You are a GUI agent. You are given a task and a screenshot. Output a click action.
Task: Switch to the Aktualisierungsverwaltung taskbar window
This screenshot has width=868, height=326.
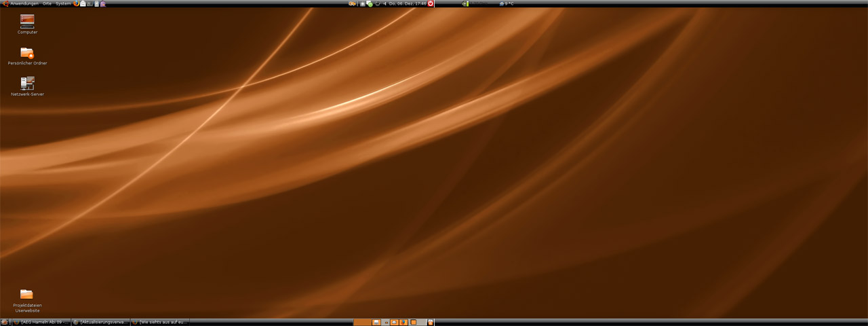[100, 322]
